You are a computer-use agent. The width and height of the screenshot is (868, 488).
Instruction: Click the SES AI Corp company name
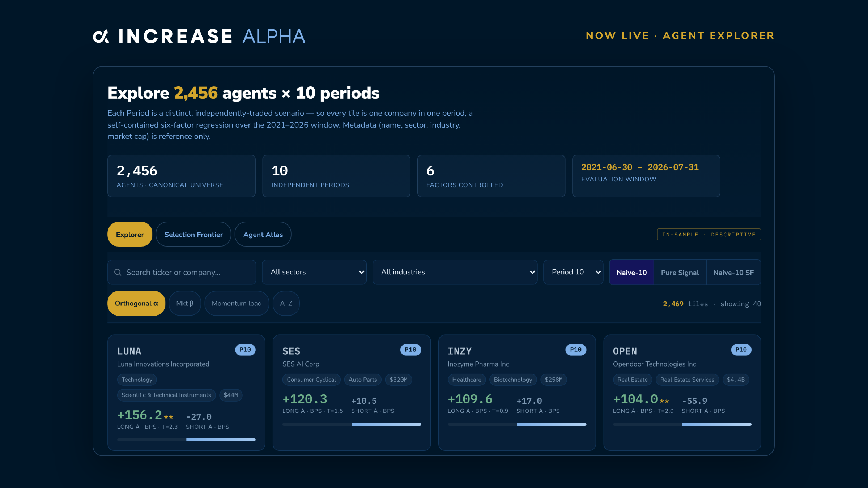tap(301, 364)
